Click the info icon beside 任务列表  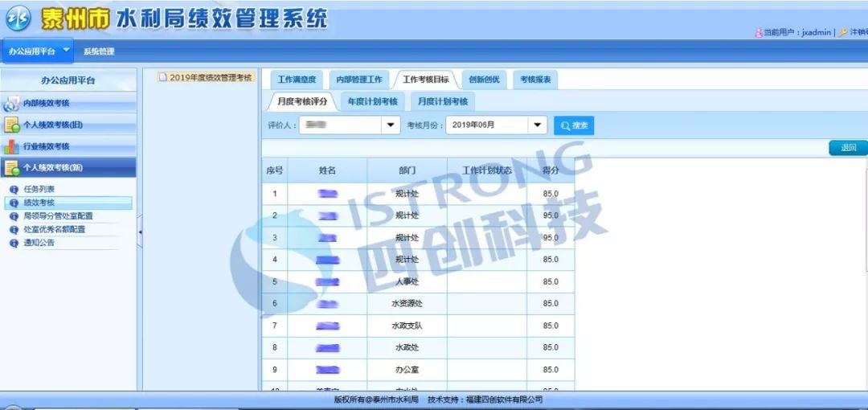(x=14, y=190)
